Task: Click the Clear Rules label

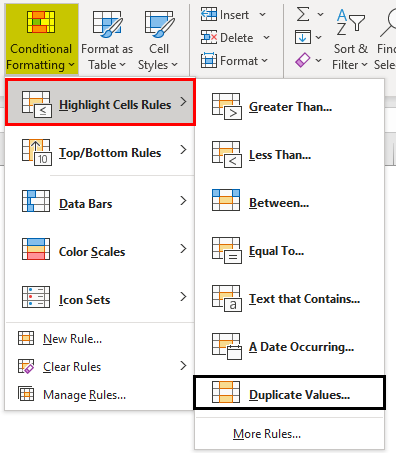Action: (72, 367)
